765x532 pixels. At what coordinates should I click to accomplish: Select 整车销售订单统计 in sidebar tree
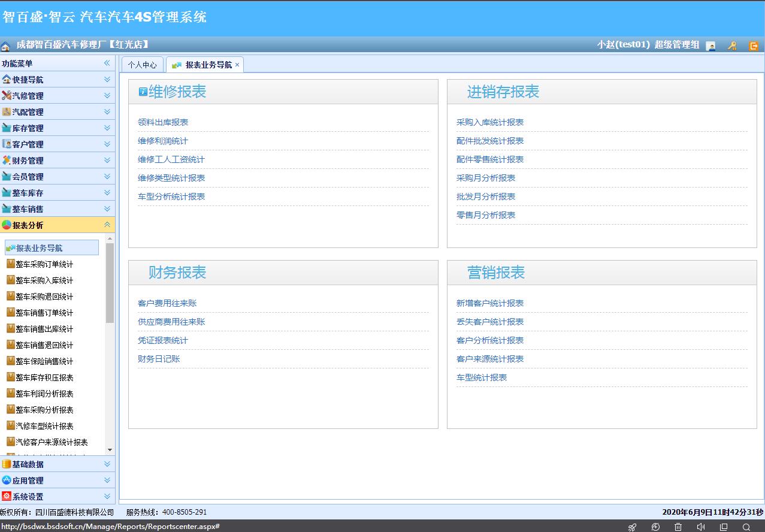point(44,313)
